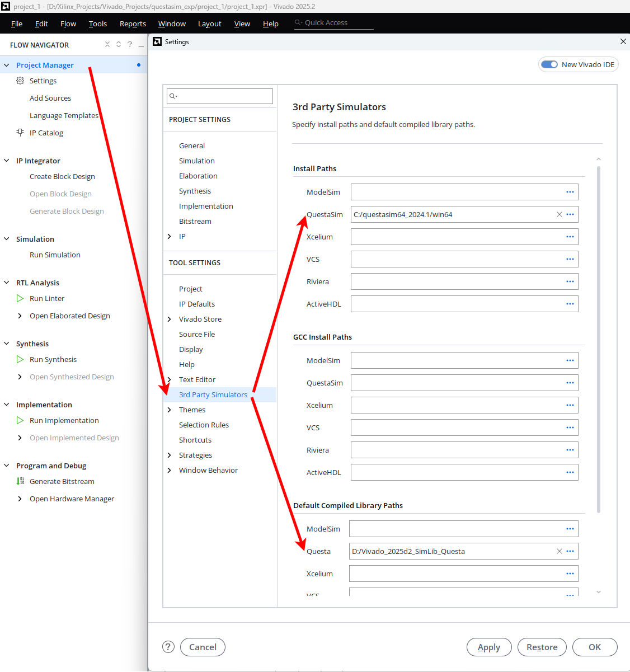Browse for ModelSim compiled library path
This screenshot has width=630, height=672.
click(x=570, y=529)
